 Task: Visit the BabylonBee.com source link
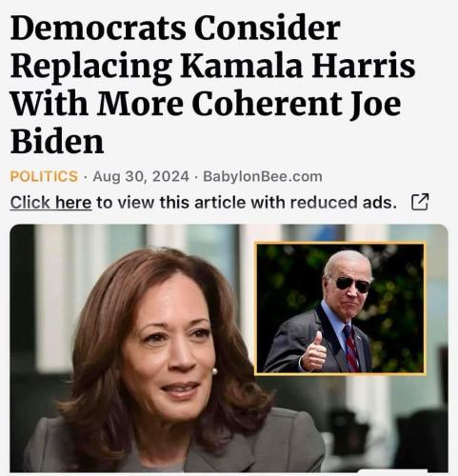(x=263, y=176)
